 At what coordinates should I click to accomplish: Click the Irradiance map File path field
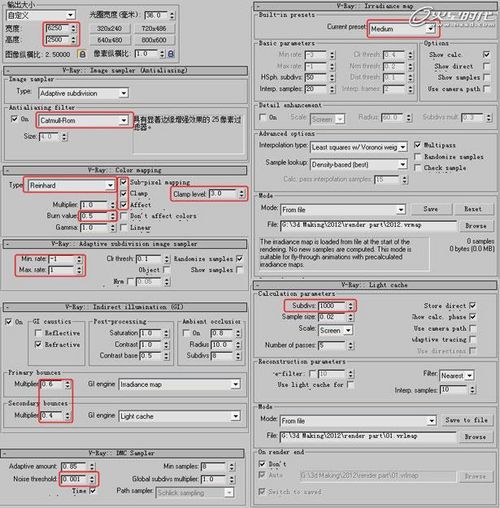click(368, 226)
